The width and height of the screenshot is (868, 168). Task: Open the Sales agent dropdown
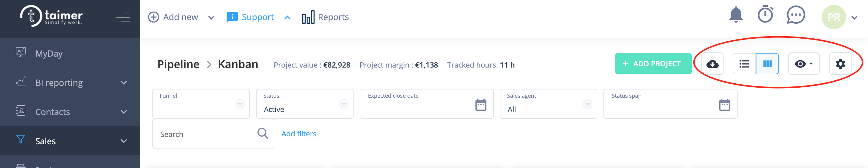click(x=548, y=104)
